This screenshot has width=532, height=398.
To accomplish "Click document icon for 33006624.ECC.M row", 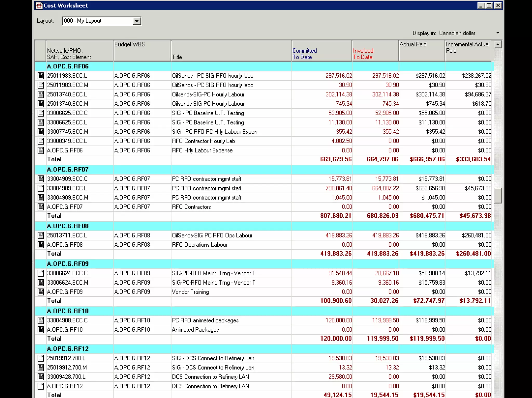I will pos(41,283).
